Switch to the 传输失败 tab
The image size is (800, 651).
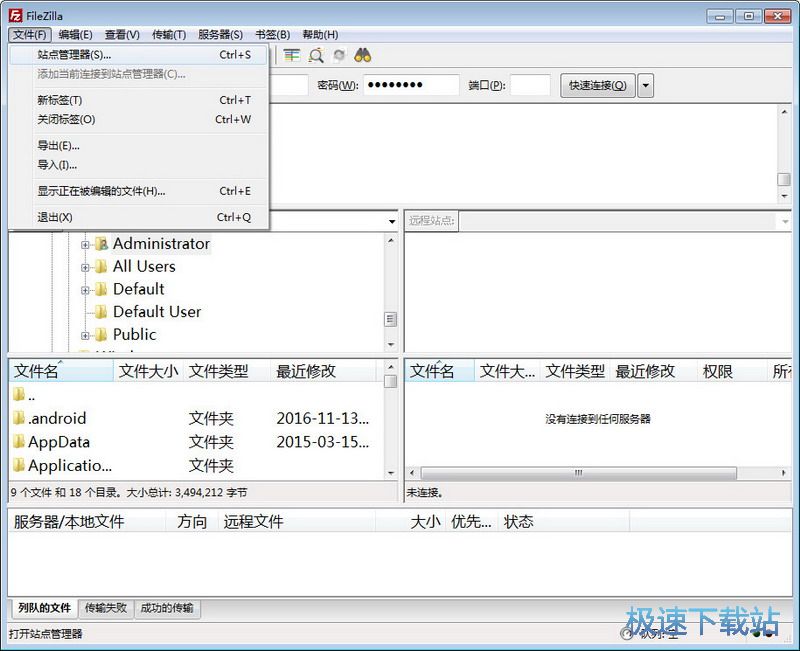click(x=105, y=609)
